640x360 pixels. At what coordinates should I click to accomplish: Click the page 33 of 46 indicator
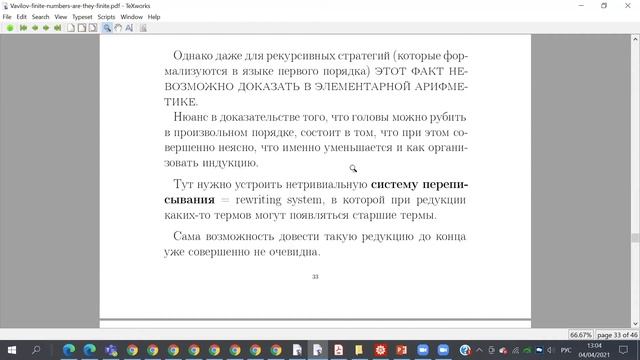click(x=617, y=335)
